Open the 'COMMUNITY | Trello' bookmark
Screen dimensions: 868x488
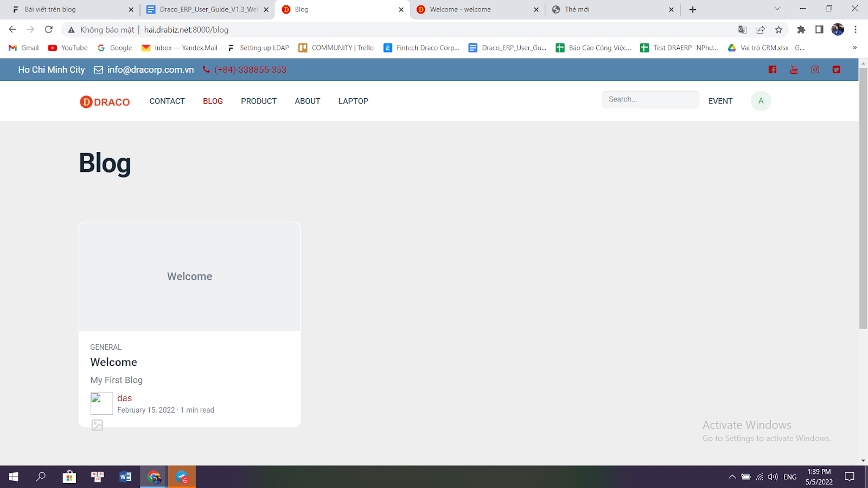(x=336, y=48)
